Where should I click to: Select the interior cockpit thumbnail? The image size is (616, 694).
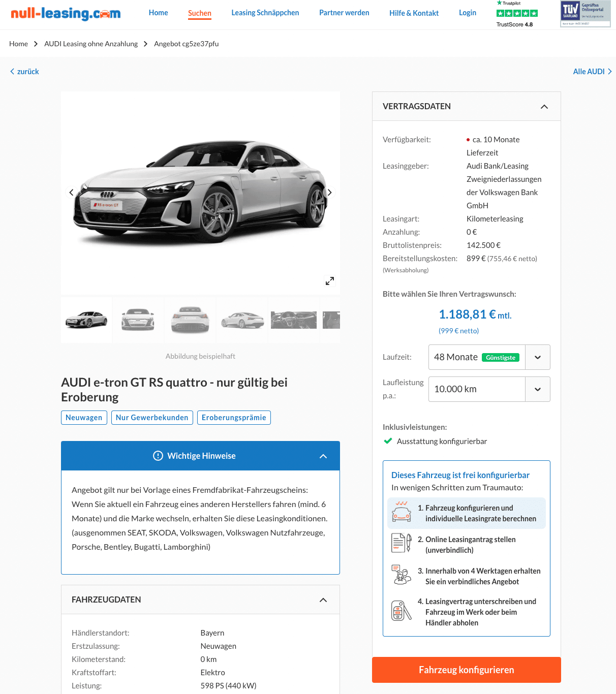coord(294,320)
